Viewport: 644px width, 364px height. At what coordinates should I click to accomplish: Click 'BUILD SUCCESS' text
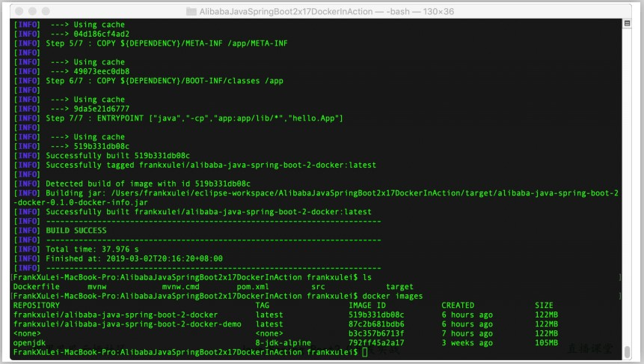coord(76,231)
